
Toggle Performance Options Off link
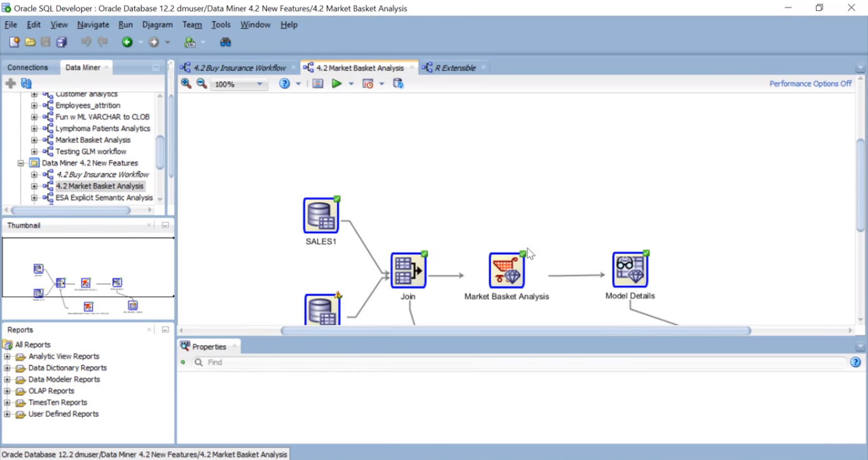click(810, 83)
